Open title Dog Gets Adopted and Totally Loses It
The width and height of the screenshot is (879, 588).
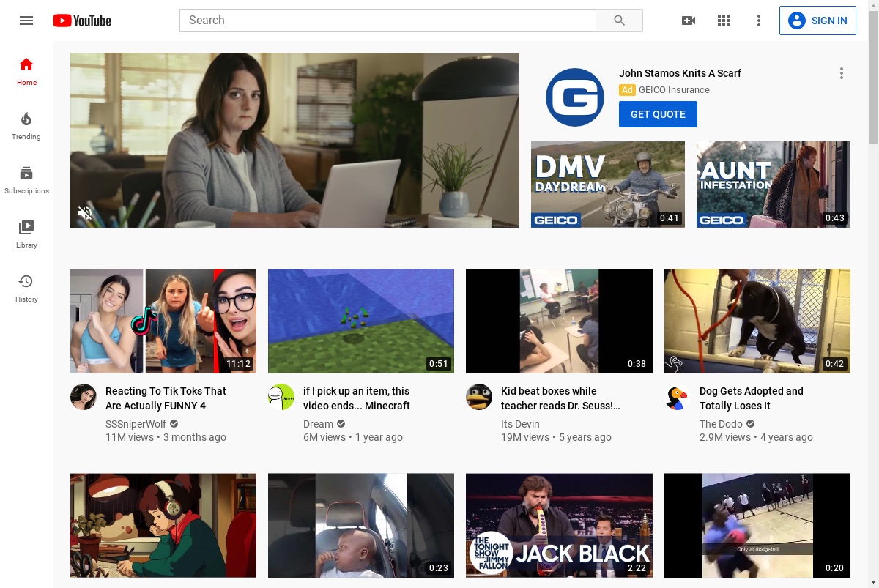pyautogui.click(x=752, y=398)
